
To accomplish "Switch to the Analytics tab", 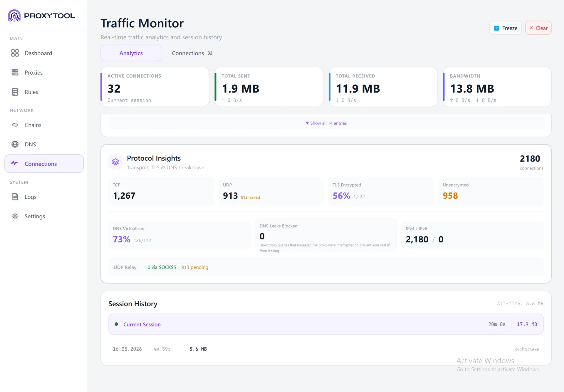I will (131, 53).
